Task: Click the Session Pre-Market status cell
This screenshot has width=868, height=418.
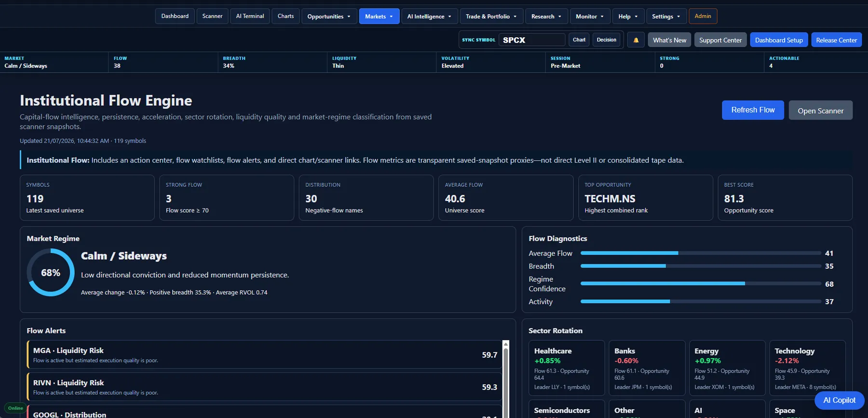Action: pos(600,62)
